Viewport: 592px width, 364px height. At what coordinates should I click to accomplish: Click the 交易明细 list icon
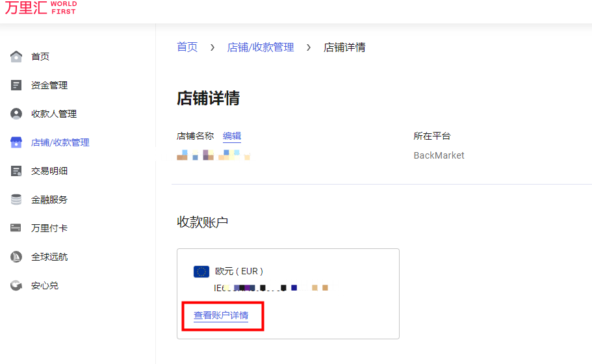pyautogui.click(x=16, y=171)
